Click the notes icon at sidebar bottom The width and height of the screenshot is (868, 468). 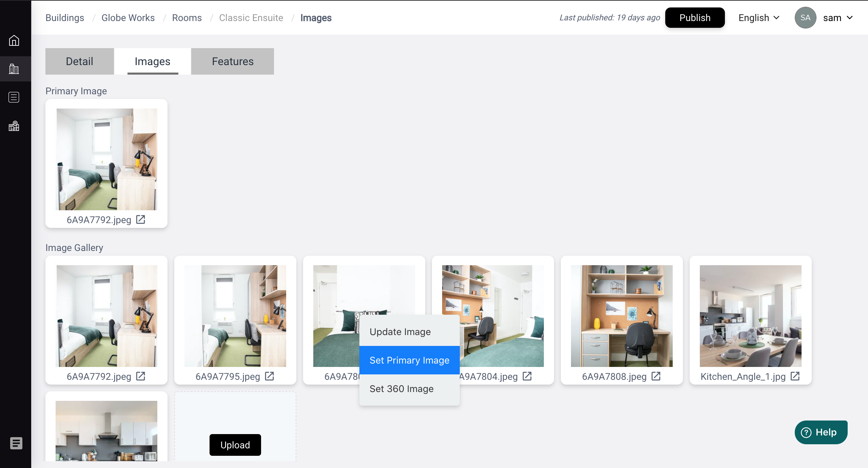pyautogui.click(x=16, y=443)
